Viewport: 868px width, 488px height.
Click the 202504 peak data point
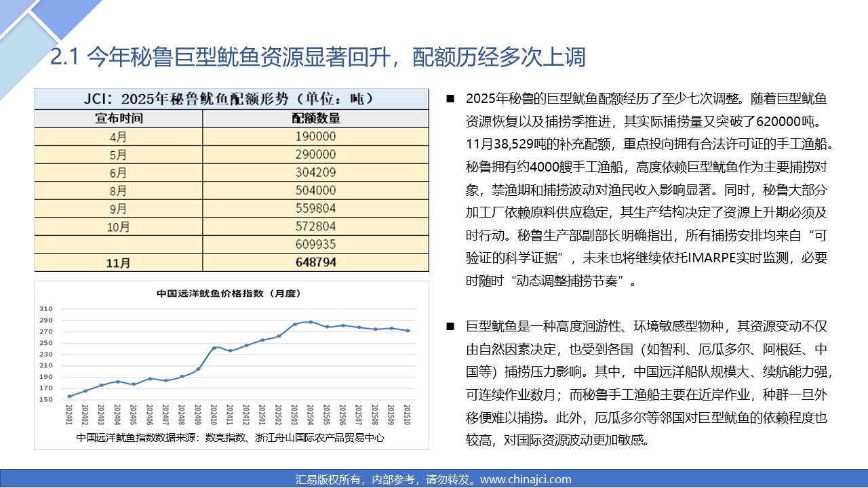(311, 322)
